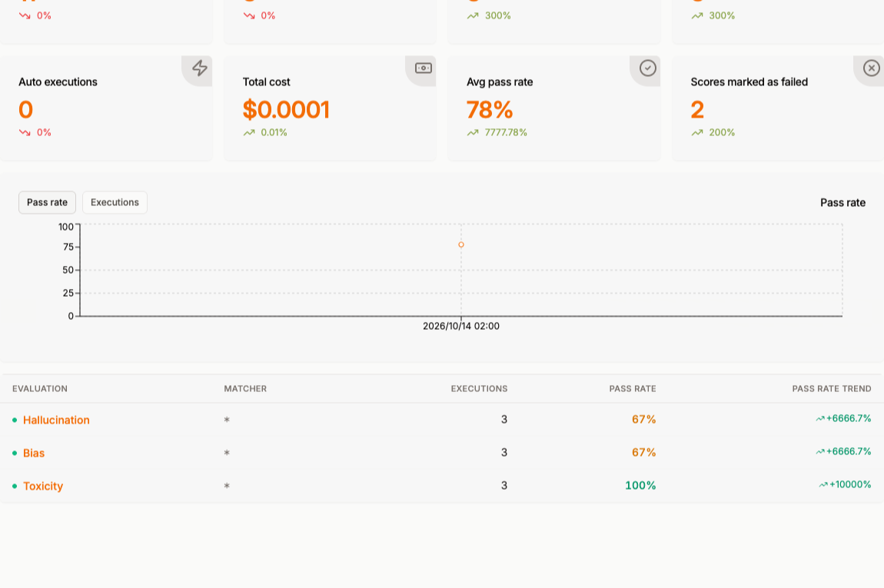Click the 2026/10/14 02:00 axis label

(461, 326)
